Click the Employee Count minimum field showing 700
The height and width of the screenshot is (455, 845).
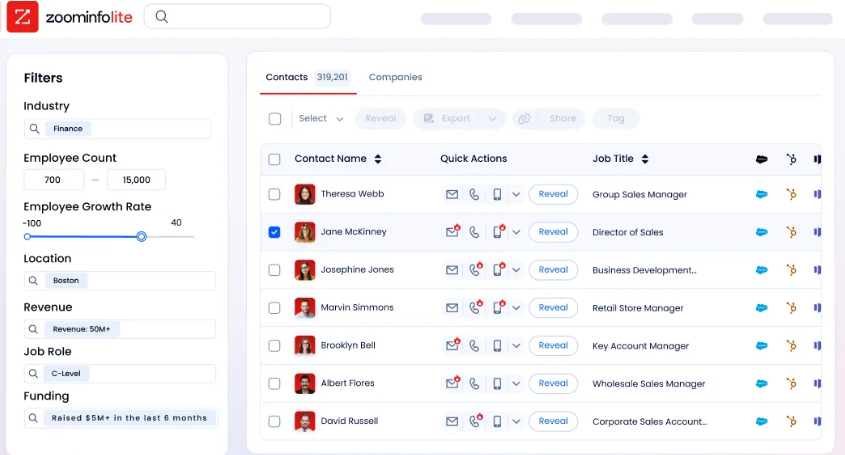tap(53, 180)
